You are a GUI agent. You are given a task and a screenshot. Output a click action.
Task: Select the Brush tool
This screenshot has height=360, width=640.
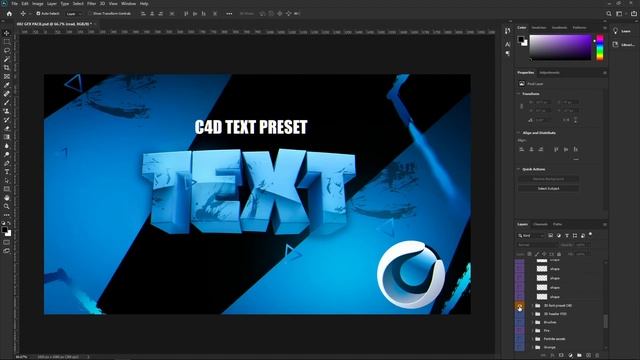(x=7, y=102)
